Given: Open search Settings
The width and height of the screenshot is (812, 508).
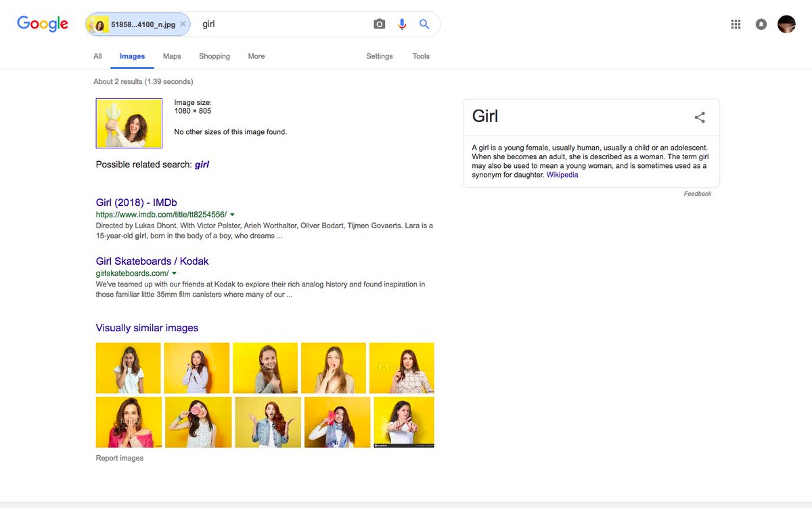Looking at the screenshot, I should click(x=380, y=56).
